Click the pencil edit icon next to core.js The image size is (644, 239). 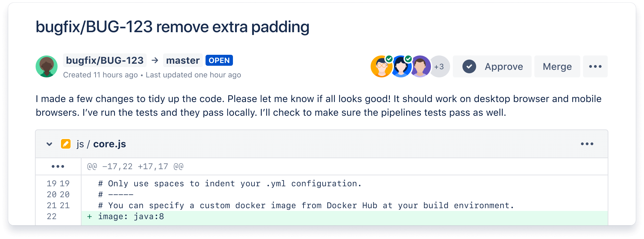[65, 144]
